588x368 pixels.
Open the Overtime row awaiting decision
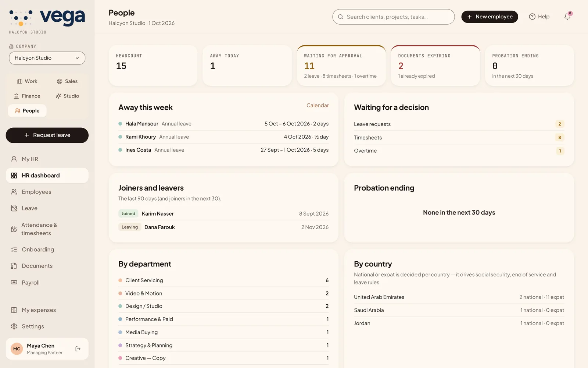pos(459,151)
